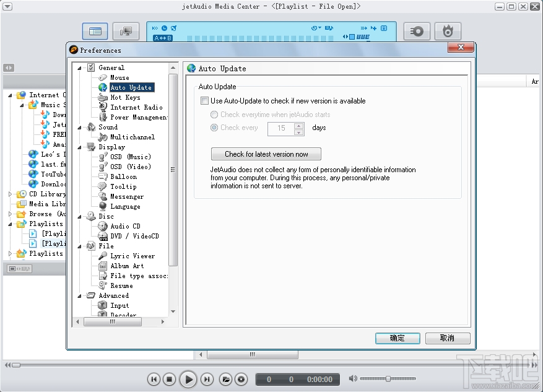
Task: Expand the CD Library tree node
Action: point(11,194)
